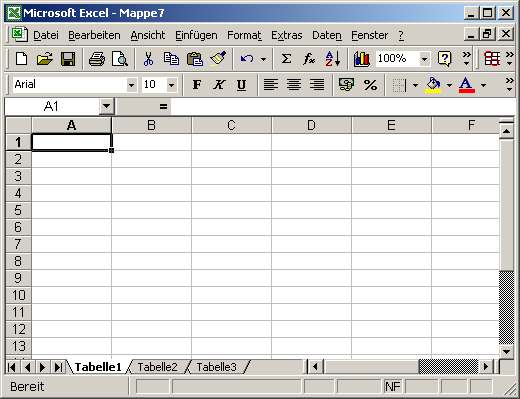Cut selection with scissors icon
This screenshot has height=399, width=520.
(x=148, y=59)
